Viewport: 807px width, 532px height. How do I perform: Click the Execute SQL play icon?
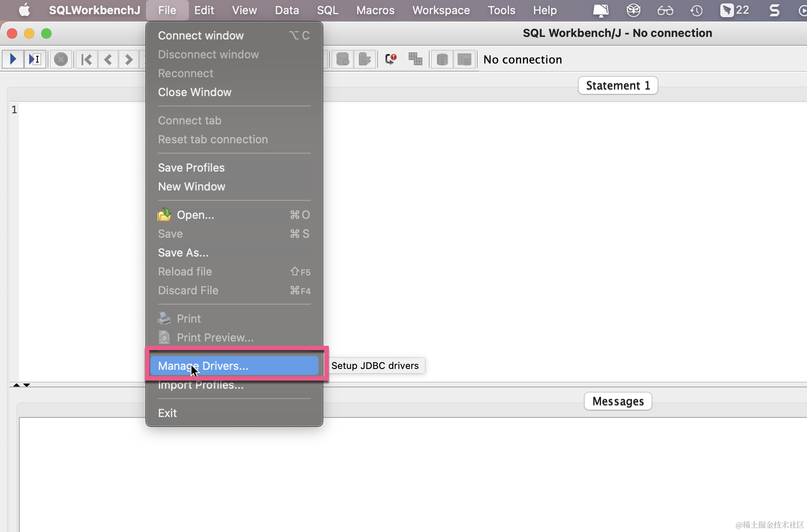pyautogui.click(x=13, y=59)
